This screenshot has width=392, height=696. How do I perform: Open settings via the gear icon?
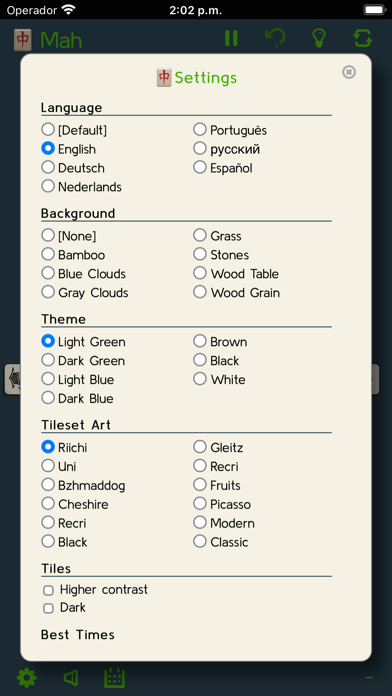pos(27,678)
